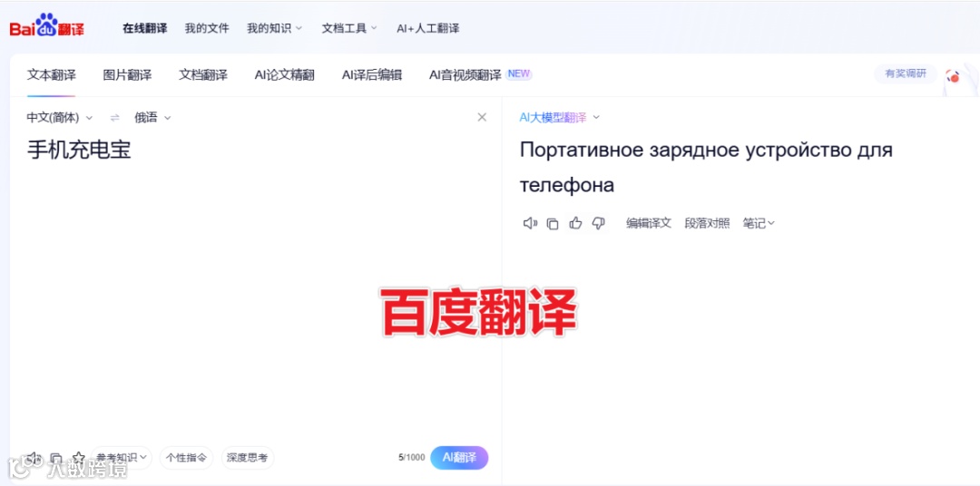Open source language 中文(简体) dropdown
980x486 pixels.
click(59, 118)
